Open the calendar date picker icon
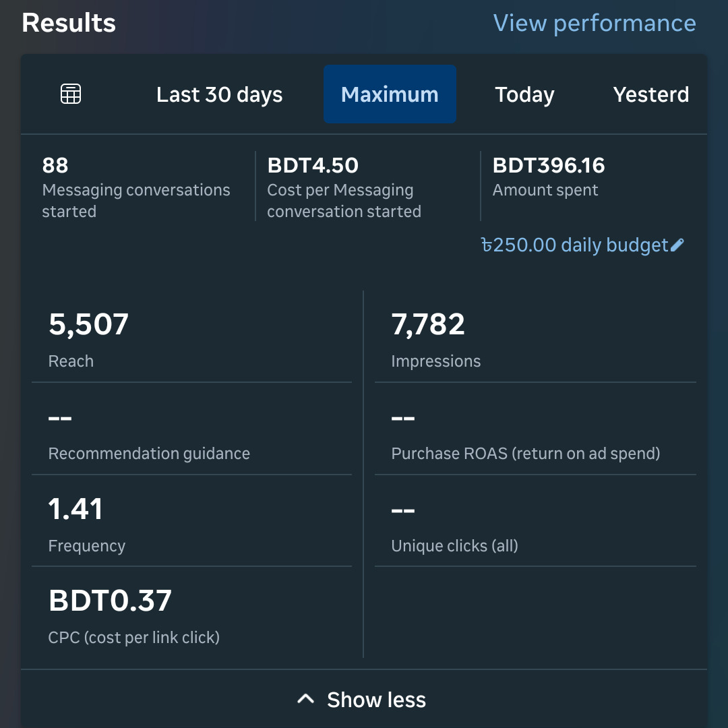728x728 pixels. [x=70, y=94]
